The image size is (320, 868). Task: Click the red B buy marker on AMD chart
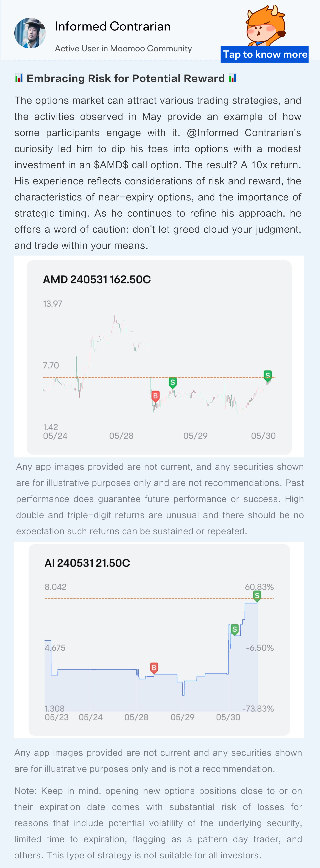(155, 396)
